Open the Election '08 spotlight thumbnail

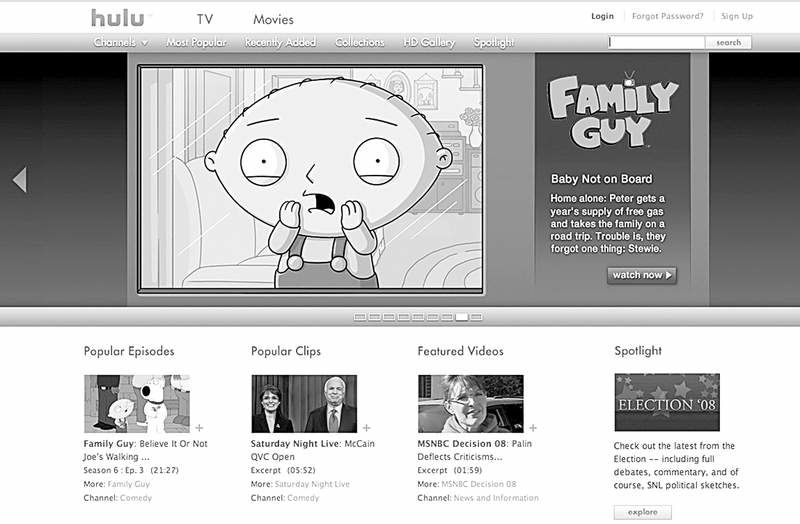click(667, 402)
